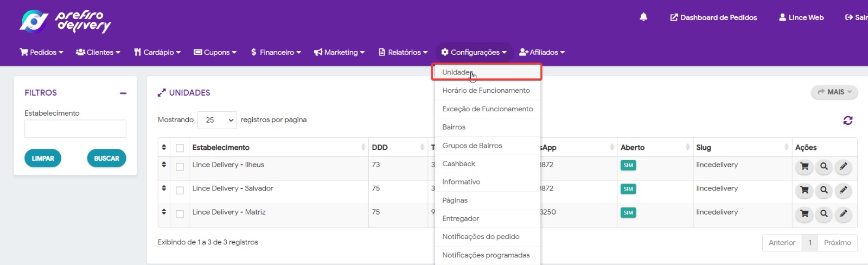Choose Cashback in the Configurações menu
This screenshot has width=868, height=265.
coord(458,163)
